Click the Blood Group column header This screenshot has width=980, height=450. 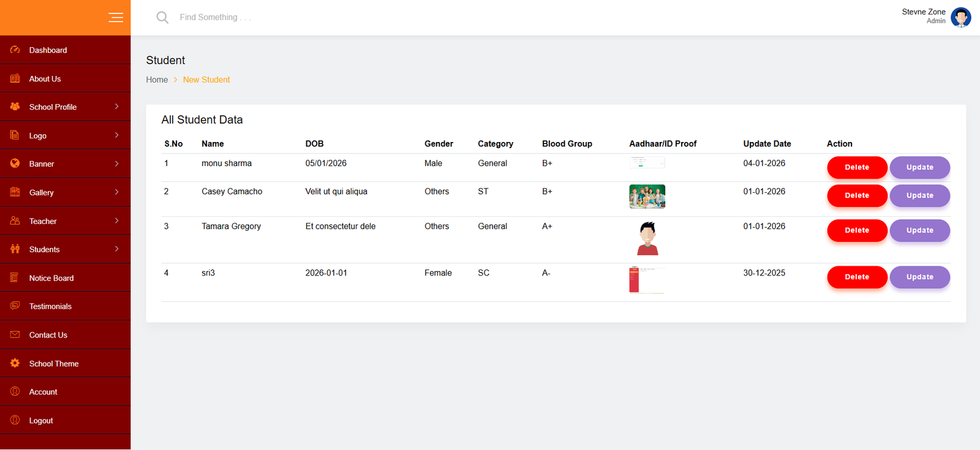pyautogui.click(x=567, y=144)
